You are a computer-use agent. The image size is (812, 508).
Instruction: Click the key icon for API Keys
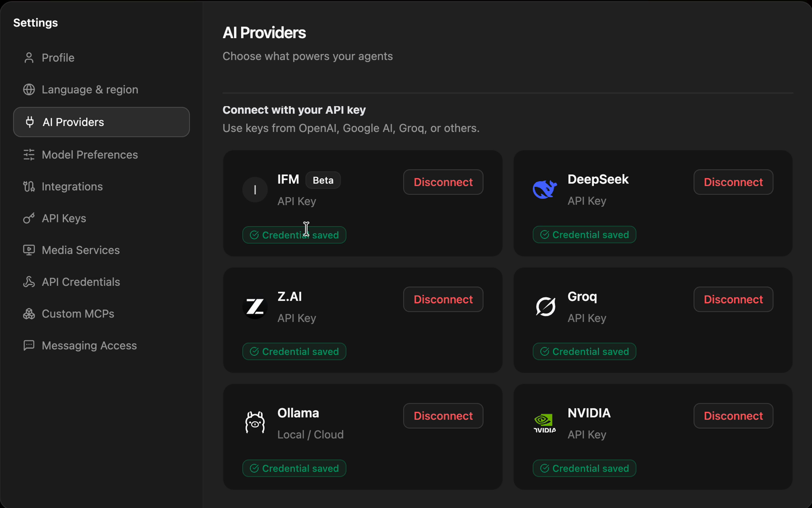tap(29, 218)
